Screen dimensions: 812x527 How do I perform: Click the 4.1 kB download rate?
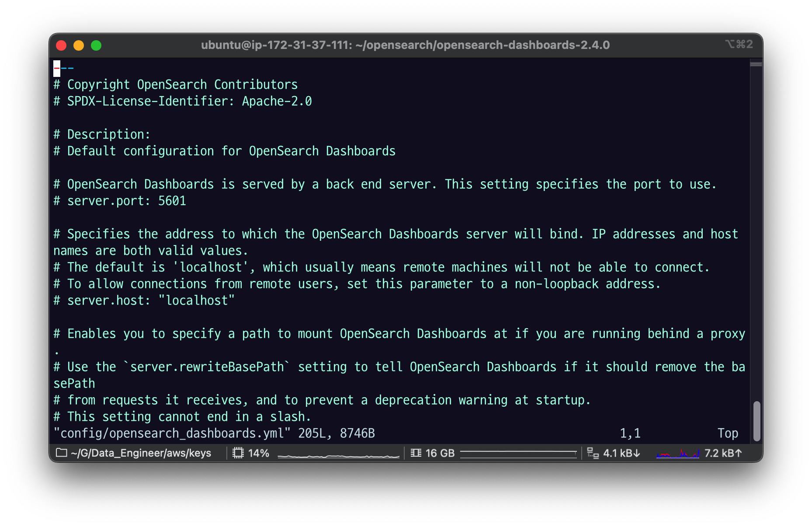(621, 453)
